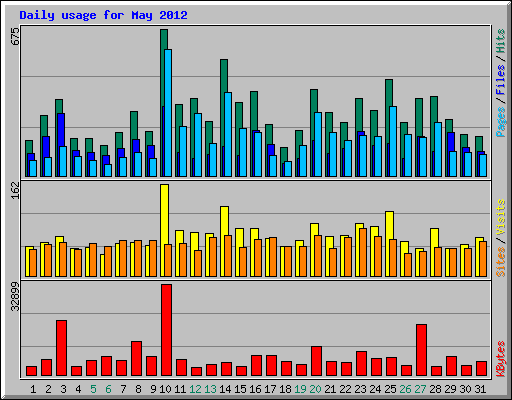The height and width of the screenshot is (400, 512).
Task: Click the yellow Visits bar for day 10
Action: pyautogui.click(x=164, y=214)
